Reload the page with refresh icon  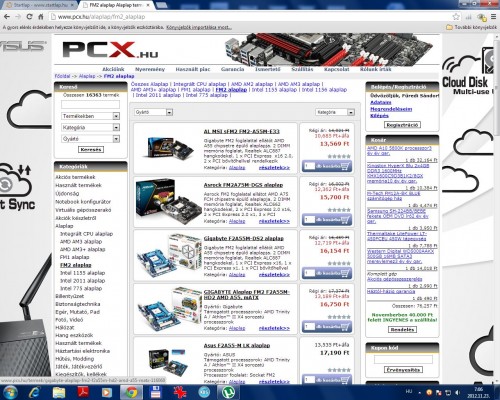29,16
